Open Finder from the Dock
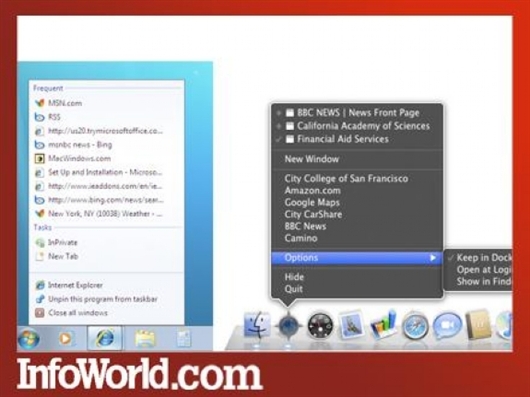530x397 pixels. (257, 325)
